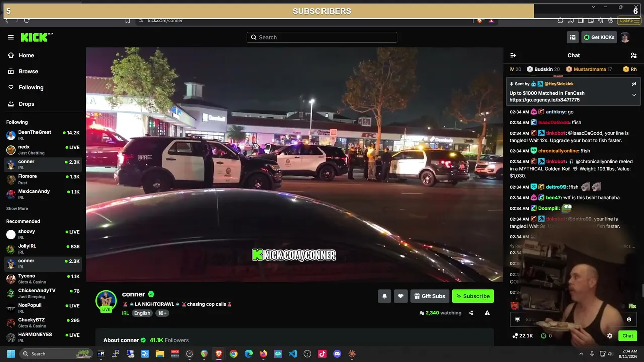Image resolution: width=644 pixels, height=362 pixels.
Task: Expand the pinned message chevron
Action: tap(634, 95)
